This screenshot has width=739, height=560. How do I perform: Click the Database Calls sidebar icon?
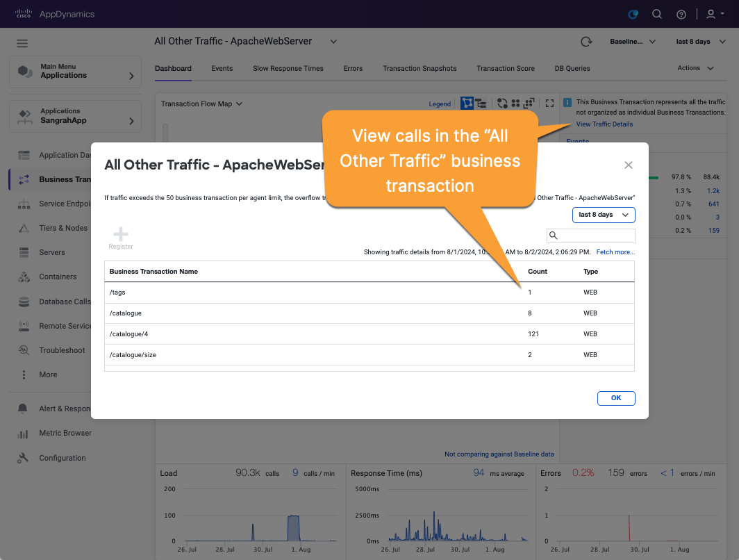[24, 302]
